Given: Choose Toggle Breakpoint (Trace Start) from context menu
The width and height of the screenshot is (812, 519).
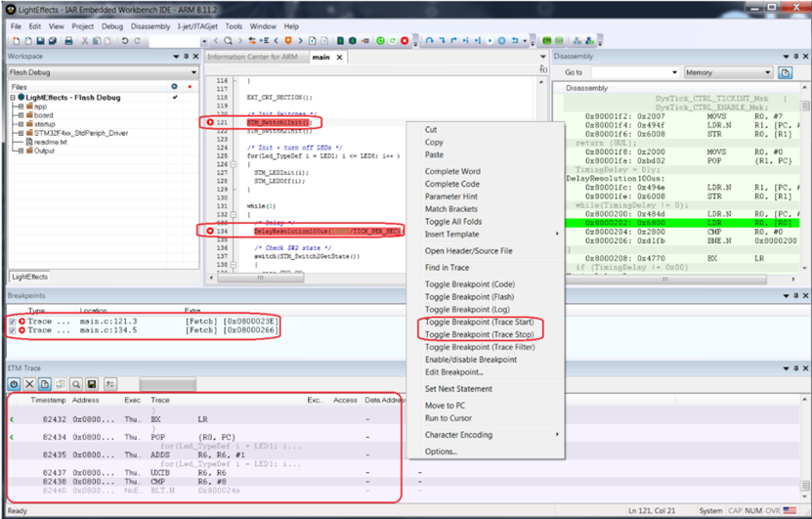Looking at the screenshot, I should [479, 322].
